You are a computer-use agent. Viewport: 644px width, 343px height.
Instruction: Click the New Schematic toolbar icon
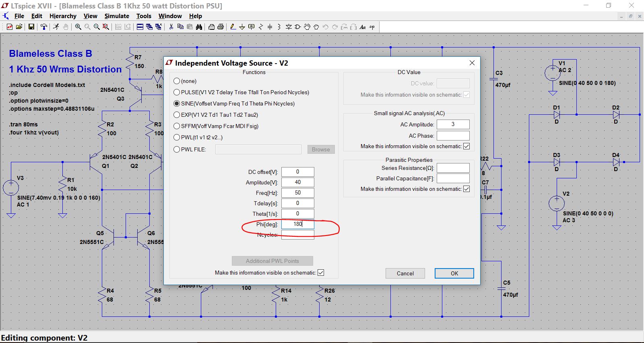(x=9, y=27)
